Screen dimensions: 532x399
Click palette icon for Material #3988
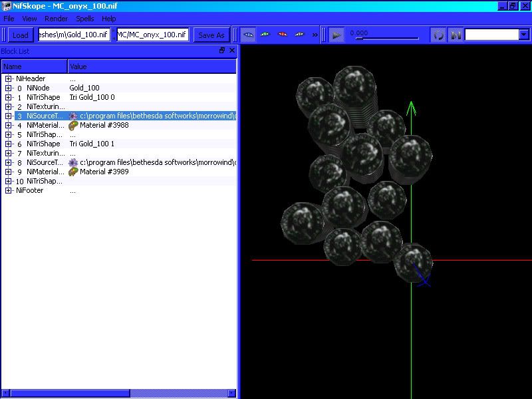[x=73, y=126]
